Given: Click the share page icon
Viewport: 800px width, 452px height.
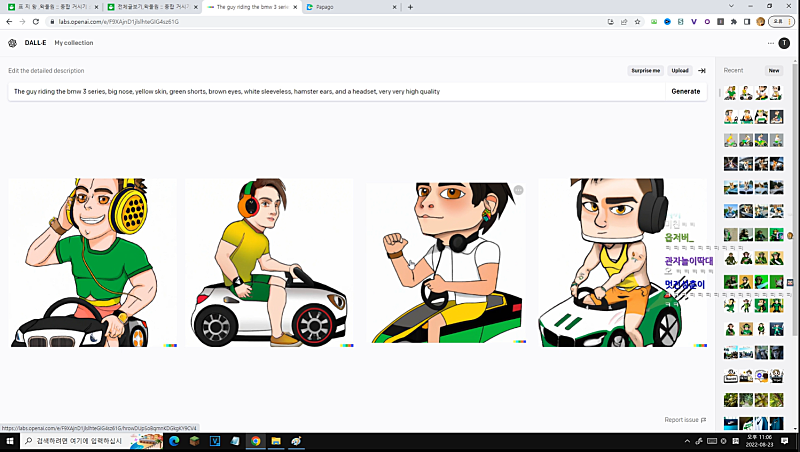Looking at the screenshot, I should (624, 22).
